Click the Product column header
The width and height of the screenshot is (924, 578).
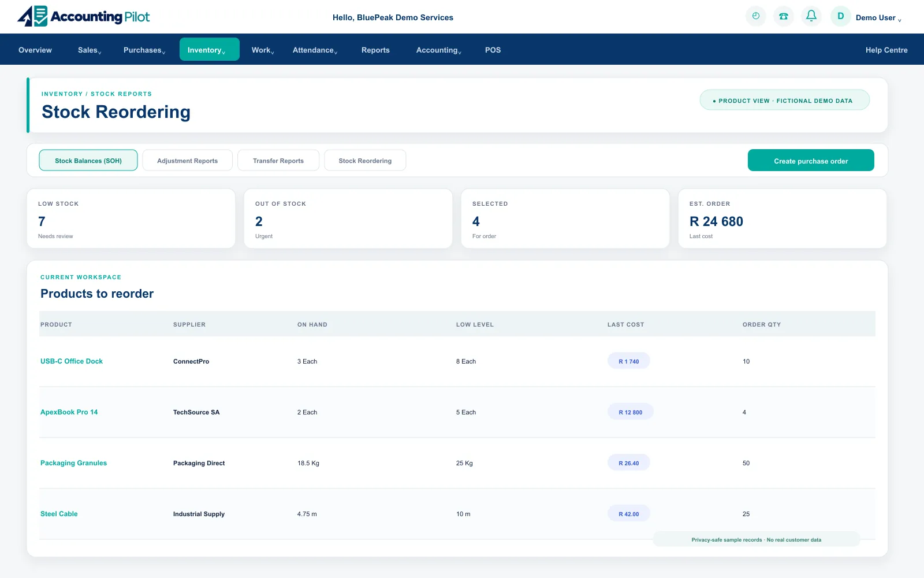coord(56,324)
